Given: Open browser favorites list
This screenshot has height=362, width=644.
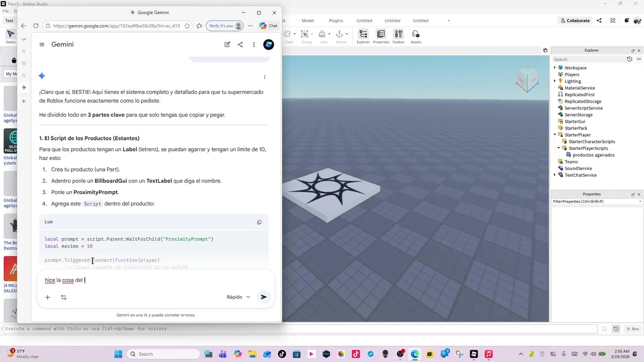Looking at the screenshot, I should (x=199, y=26).
